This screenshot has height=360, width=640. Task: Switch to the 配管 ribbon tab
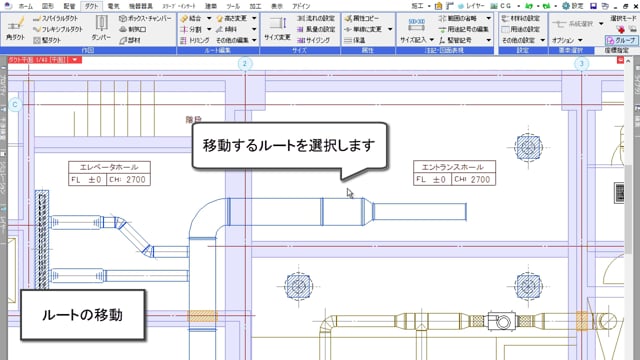click(x=69, y=6)
